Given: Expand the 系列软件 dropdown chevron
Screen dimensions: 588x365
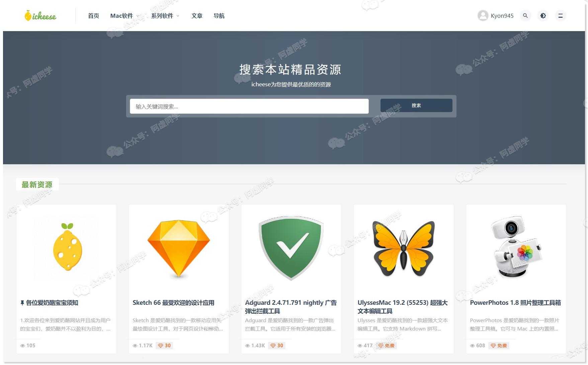Looking at the screenshot, I should click(178, 16).
